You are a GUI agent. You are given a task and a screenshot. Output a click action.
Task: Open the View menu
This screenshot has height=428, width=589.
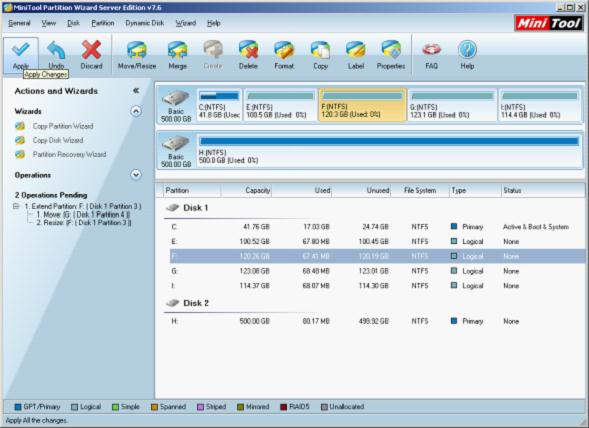pos(48,23)
